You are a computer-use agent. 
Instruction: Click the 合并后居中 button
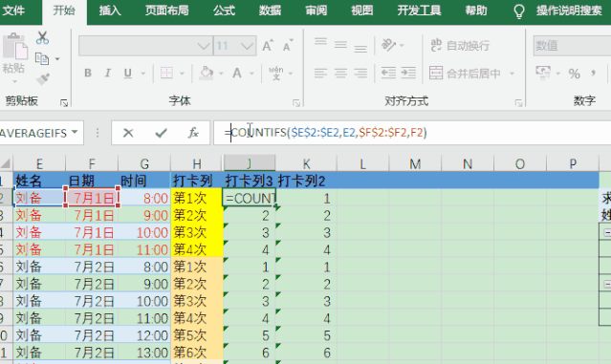click(465, 74)
